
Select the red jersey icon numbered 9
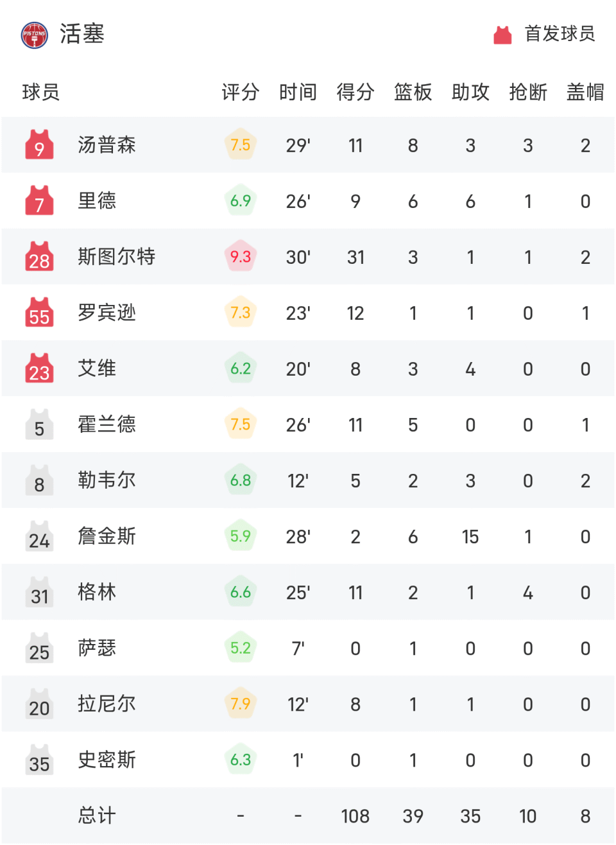39,145
